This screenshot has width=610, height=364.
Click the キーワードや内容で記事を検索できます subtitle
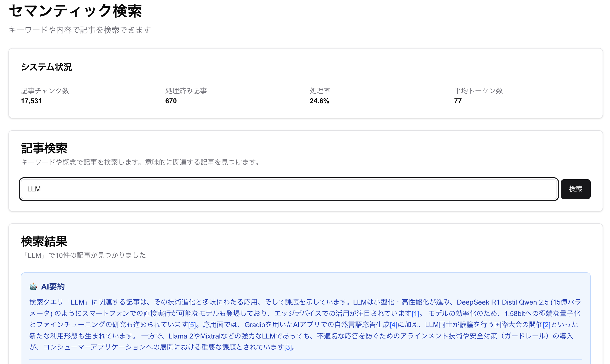(x=80, y=30)
